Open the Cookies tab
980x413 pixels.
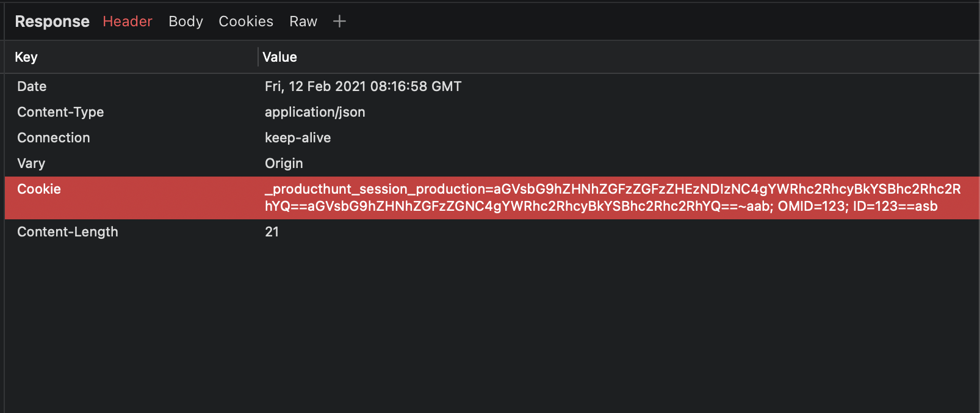245,21
